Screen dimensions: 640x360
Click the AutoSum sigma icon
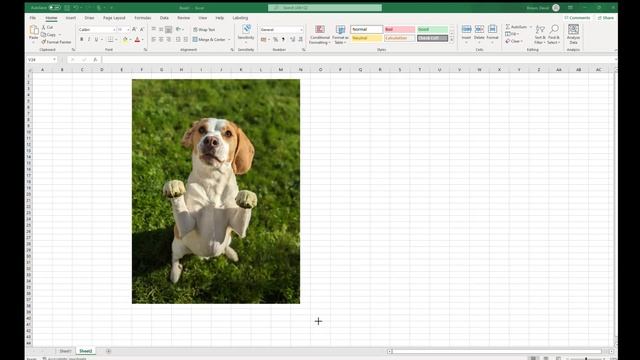click(x=508, y=27)
